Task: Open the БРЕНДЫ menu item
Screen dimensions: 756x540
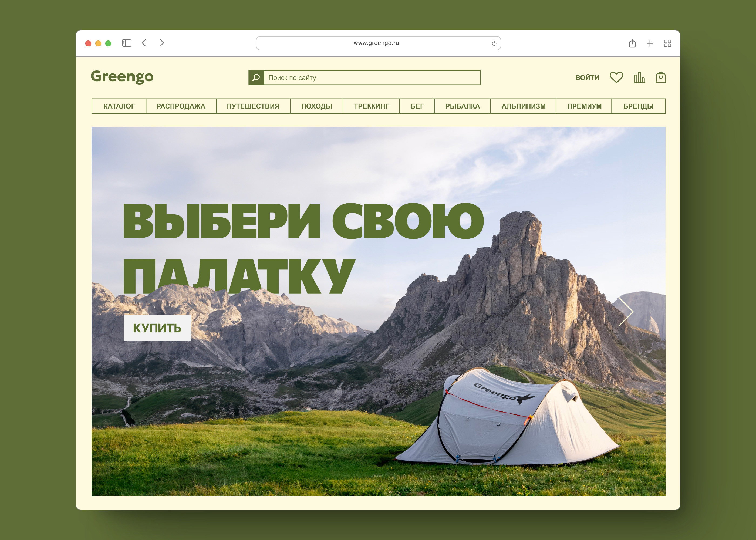Action: point(638,106)
